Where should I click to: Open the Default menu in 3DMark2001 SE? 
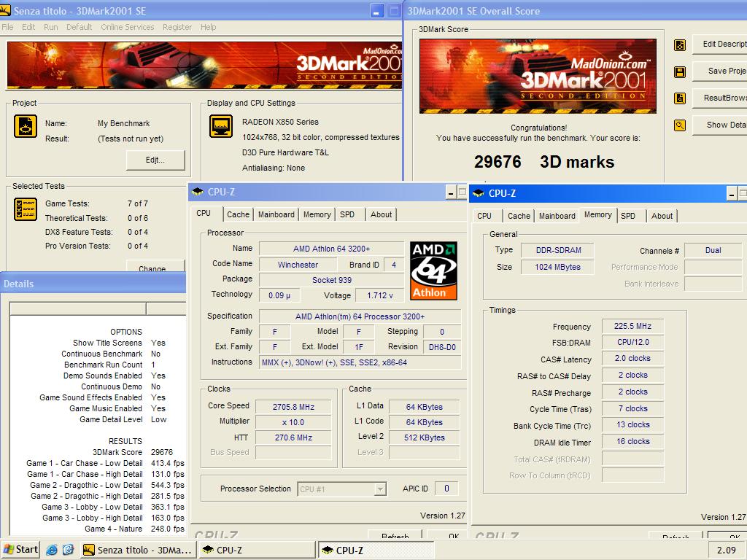tap(79, 27)
